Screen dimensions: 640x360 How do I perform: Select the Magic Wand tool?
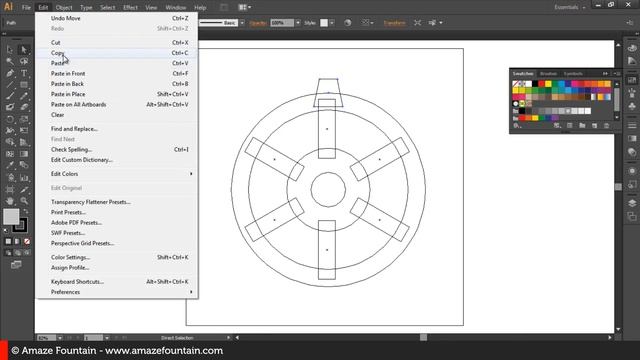coord(10,62)
